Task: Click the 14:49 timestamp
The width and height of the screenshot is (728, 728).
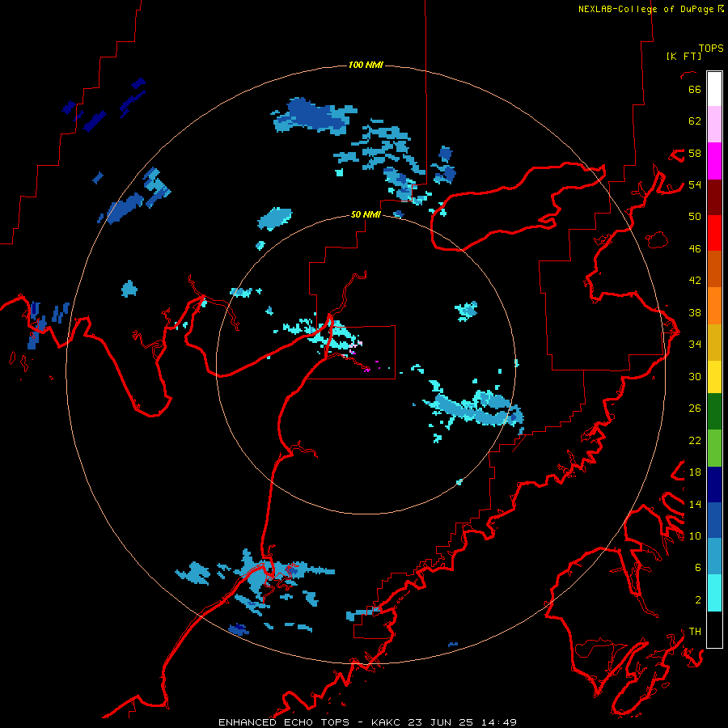Action: pyautogui.click(x=497, y=722)
